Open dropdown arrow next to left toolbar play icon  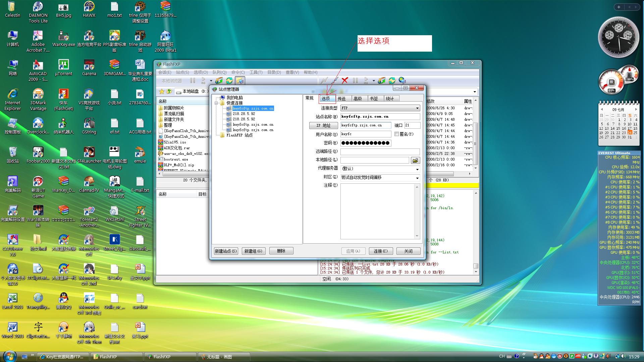click(211, 81)
